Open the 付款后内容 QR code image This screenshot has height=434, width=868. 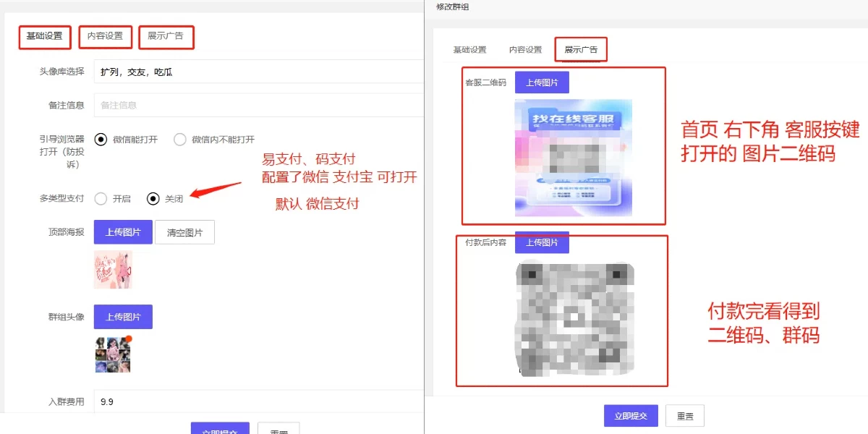click(574, 318)
